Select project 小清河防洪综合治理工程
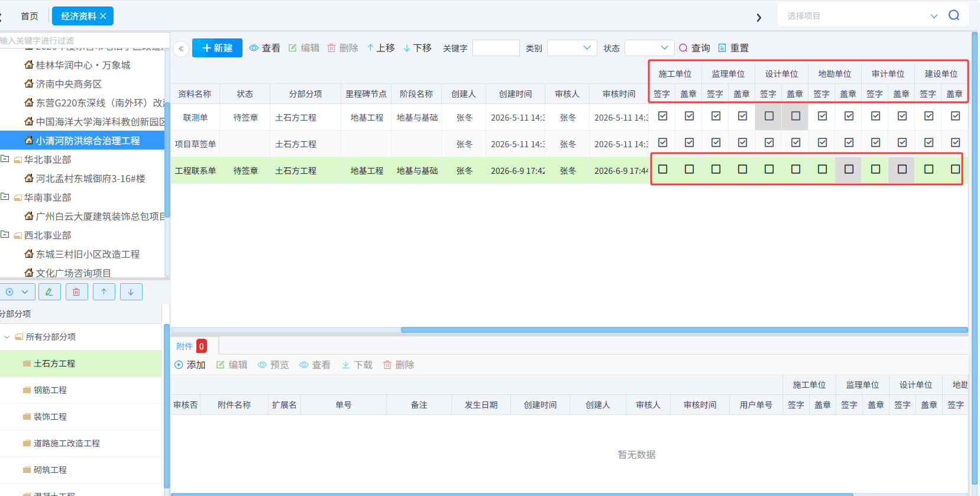Viewport: 980px width, 496px height. click(82, 141)
